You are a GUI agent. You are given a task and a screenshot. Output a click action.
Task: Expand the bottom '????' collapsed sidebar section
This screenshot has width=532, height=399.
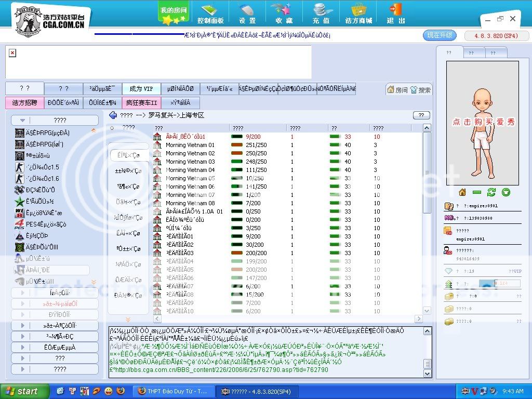[55, 369]
